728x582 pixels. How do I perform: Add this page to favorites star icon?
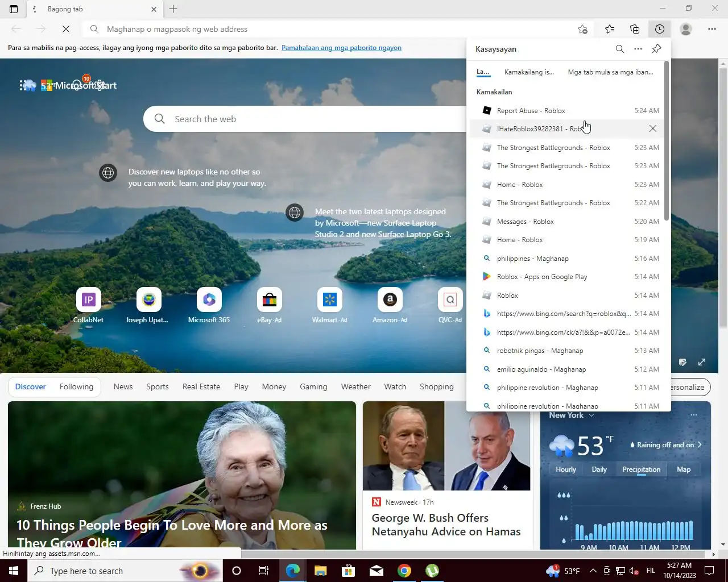click(x=582, y=29)
